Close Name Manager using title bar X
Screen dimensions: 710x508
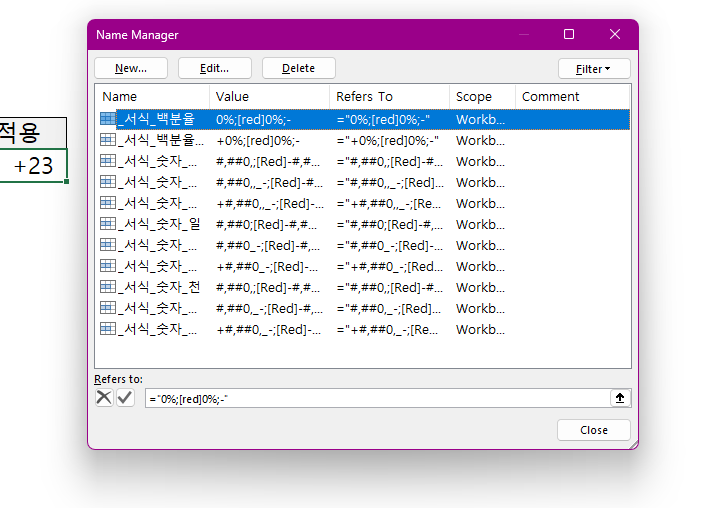tap(614, 34)
